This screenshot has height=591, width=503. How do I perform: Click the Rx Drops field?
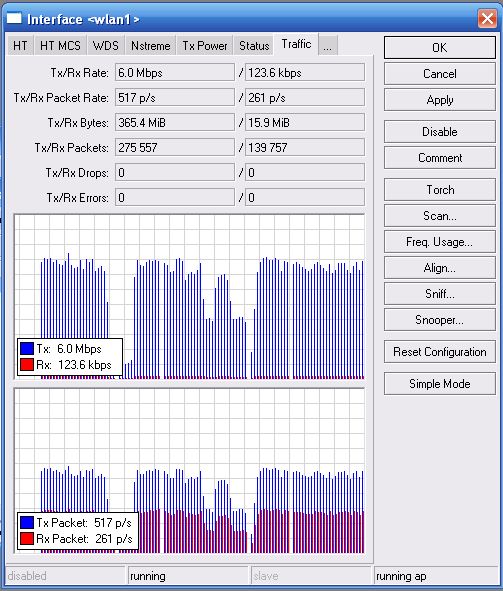point(305,173)
